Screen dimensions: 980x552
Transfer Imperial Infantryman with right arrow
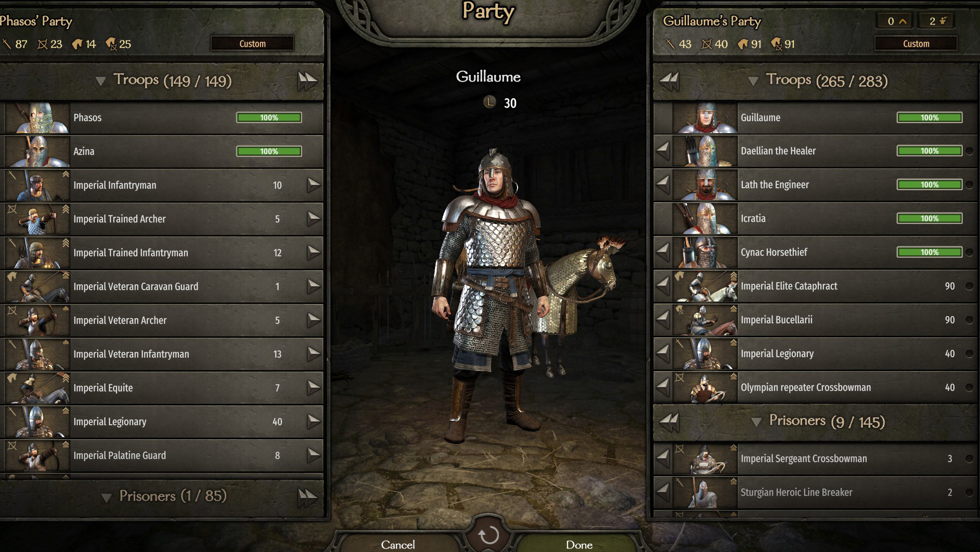tap(313, 185)
